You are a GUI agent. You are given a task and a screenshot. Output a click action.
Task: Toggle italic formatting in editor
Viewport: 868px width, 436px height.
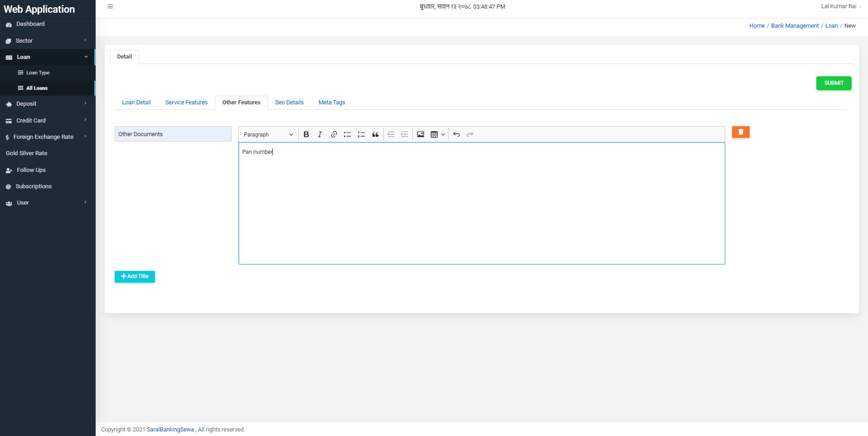(x=320, y=134)
